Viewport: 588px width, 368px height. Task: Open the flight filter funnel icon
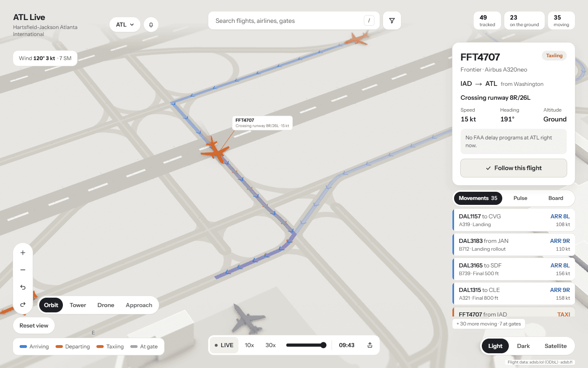tap(392, 20)
